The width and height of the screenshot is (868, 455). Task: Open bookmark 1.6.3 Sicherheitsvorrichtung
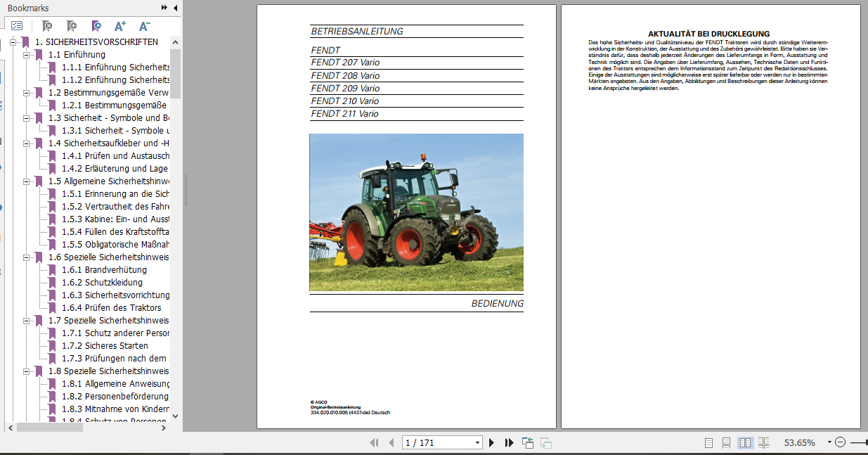tap(115, 295)
